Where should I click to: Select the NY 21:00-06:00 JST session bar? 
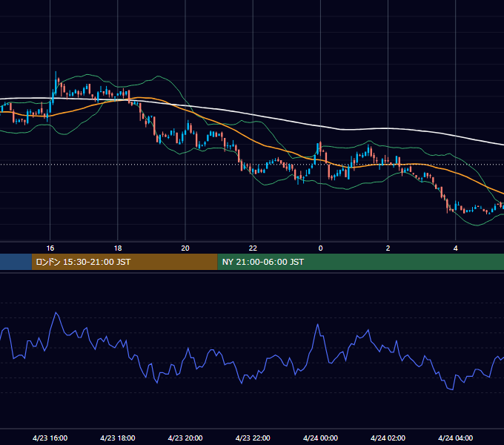point(361,262)
